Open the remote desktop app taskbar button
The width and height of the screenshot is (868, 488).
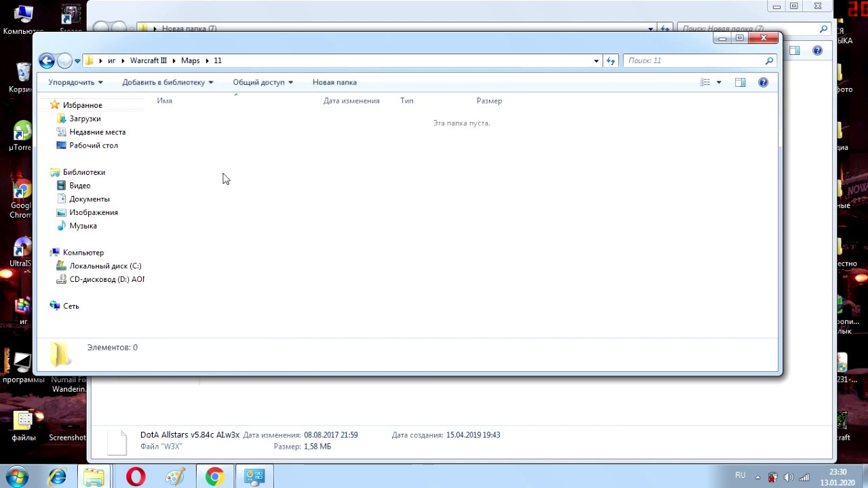click(254, 476)
